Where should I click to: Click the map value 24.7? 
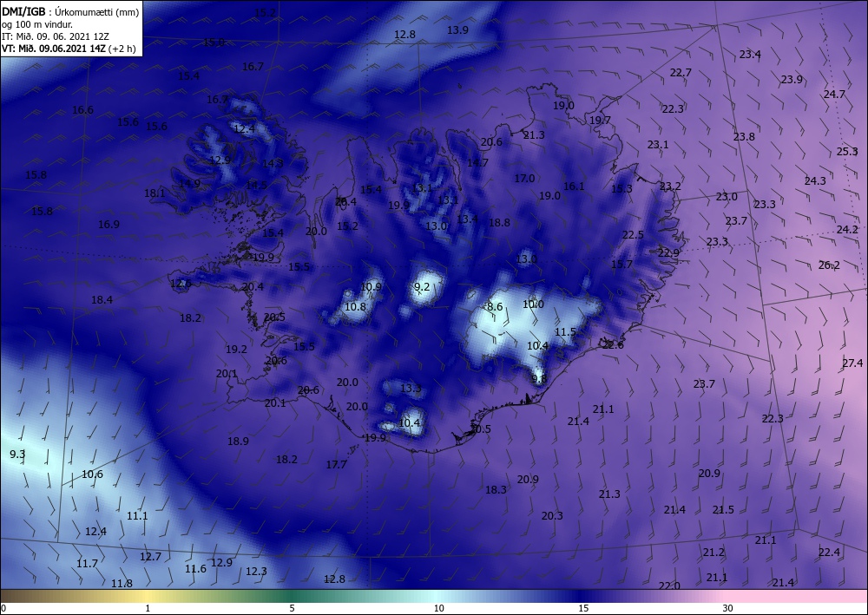834,94
